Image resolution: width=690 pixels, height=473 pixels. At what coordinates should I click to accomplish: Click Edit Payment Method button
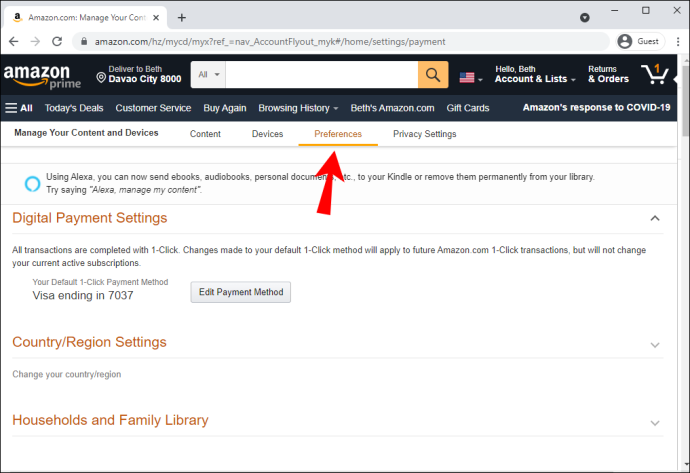241,292
